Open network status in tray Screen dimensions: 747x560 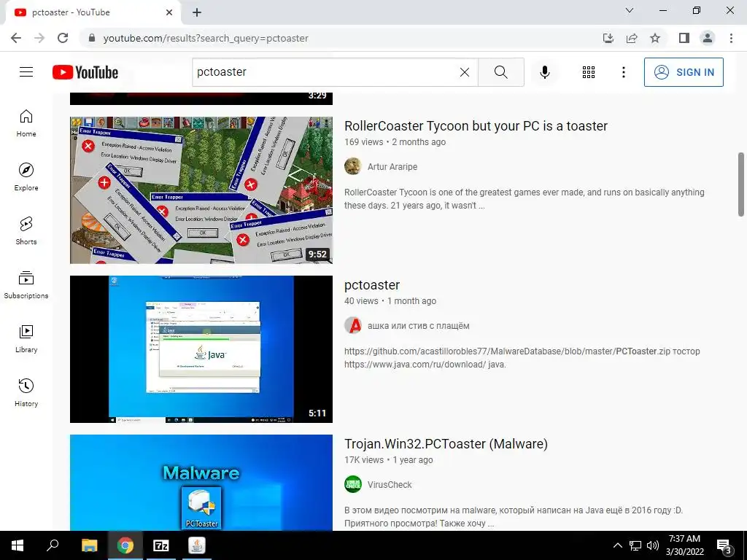tap(635, 545)
